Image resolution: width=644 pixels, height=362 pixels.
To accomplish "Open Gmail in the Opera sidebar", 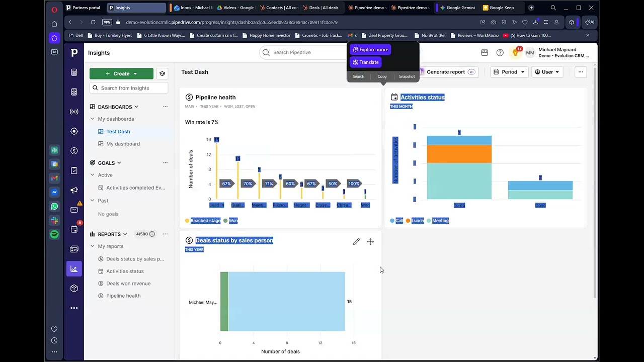I will click(54, 178).
